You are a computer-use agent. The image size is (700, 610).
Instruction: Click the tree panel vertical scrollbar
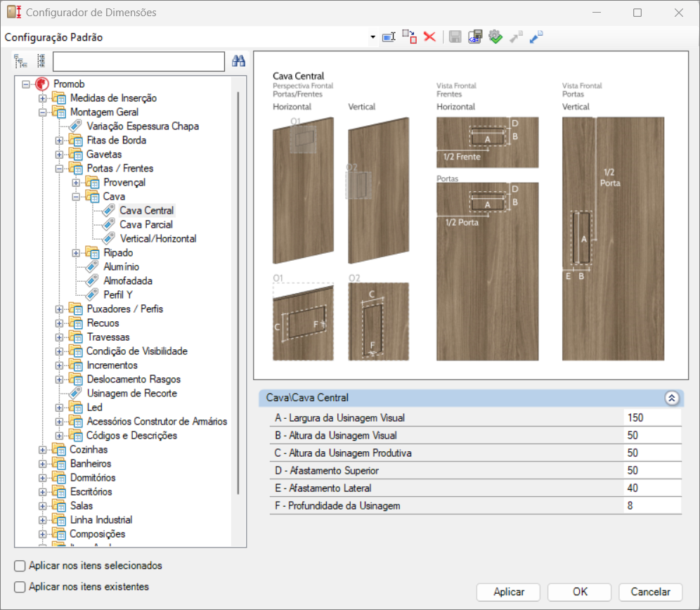(x=238, y=292)
